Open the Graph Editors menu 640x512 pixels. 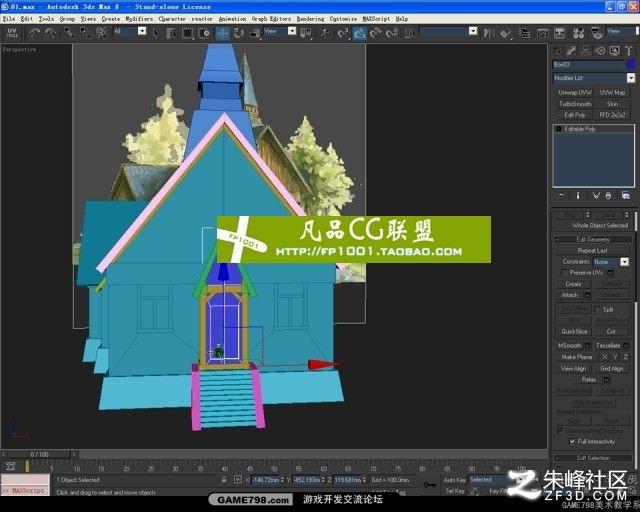271,19
